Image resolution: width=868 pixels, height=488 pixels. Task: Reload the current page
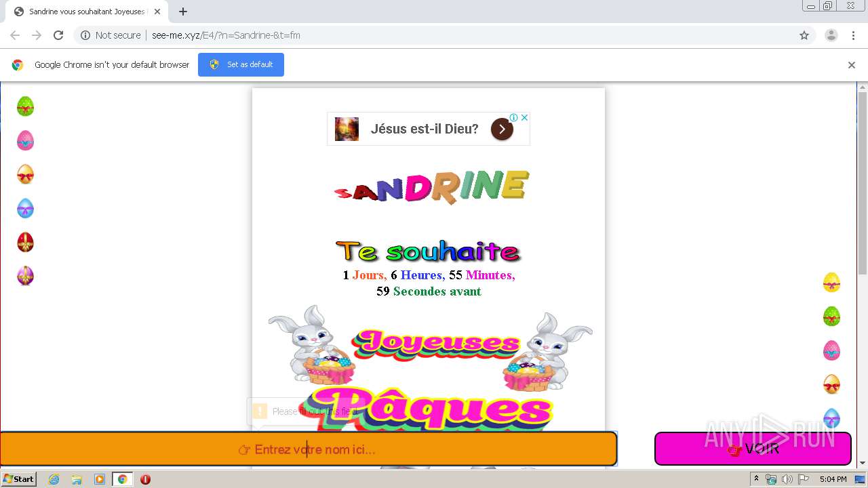pyautogui.click(x=58, y=35)
